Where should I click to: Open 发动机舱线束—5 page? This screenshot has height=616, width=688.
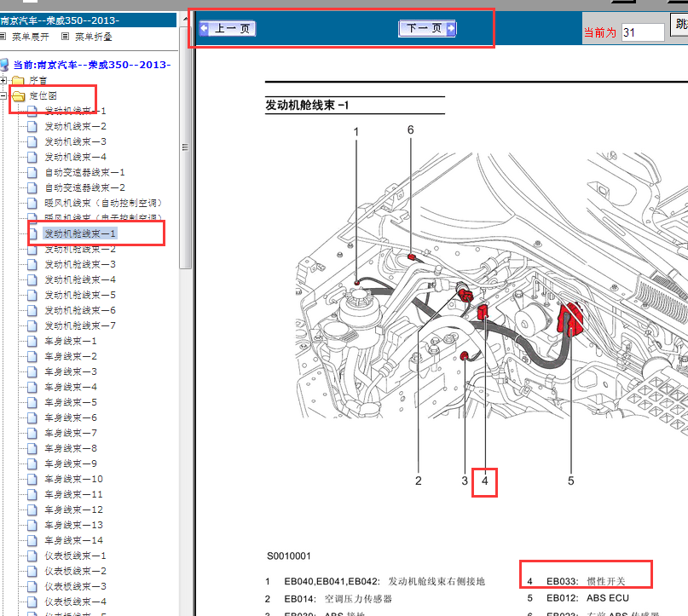(80, 295)
